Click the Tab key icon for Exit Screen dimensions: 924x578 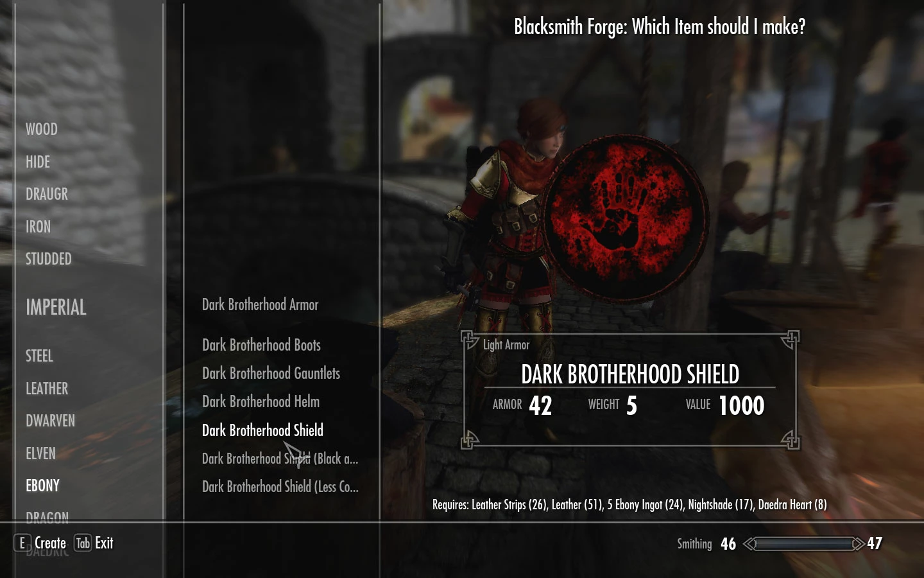(x=83, y=543)
